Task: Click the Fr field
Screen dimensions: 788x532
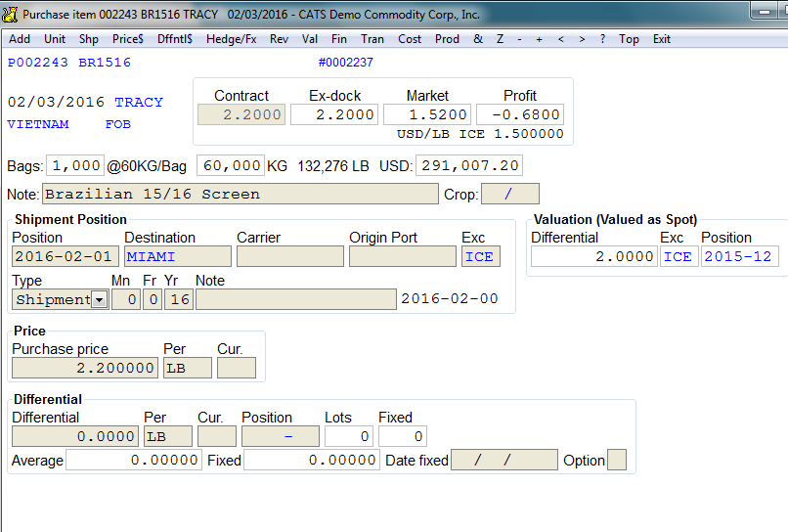Action: (153, 299)
